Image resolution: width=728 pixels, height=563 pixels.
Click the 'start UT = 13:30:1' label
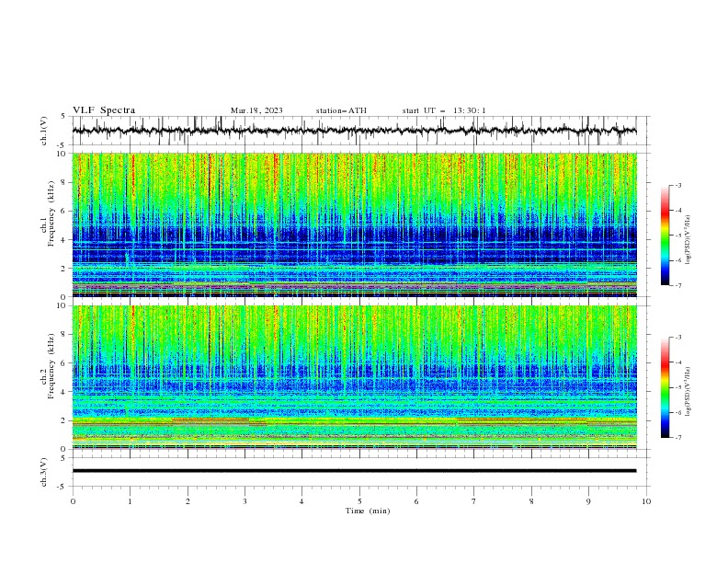coord(444,110)
